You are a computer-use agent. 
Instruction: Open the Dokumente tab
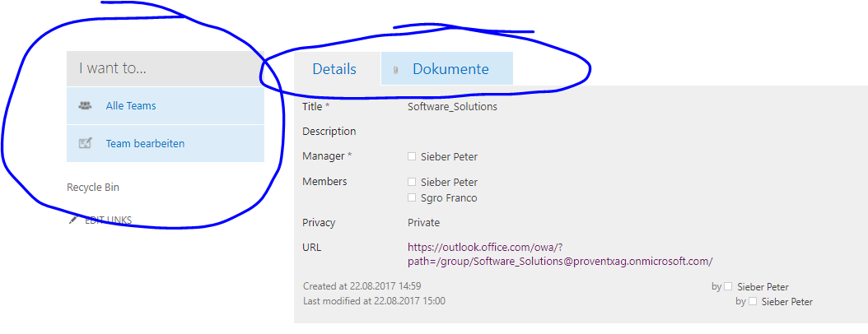coord(450,69)
